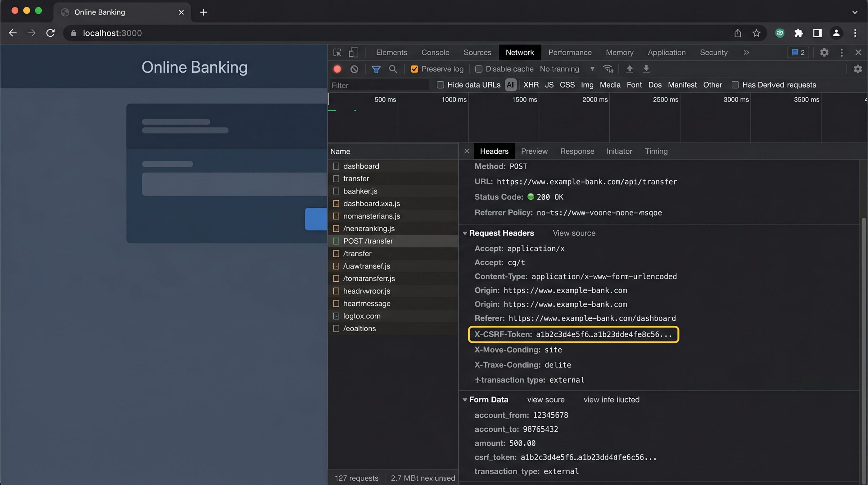Open the share page icon
The image size is (868, 485).
(738, 33)
